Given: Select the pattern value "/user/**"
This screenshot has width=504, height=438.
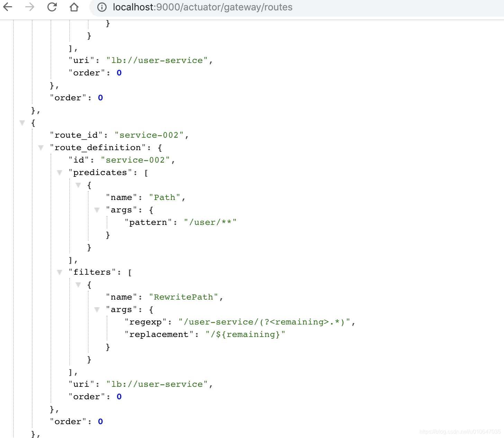Looking at the screenshot, I should [210, 222].
